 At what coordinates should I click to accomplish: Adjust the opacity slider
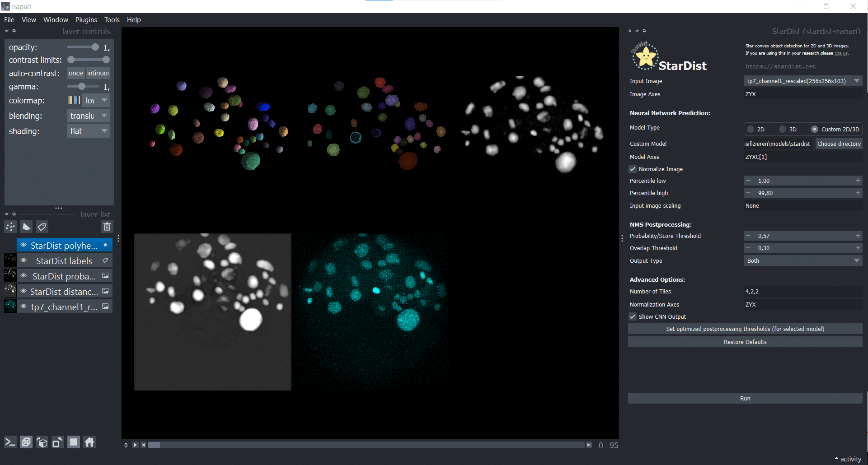tap(95, 47)
